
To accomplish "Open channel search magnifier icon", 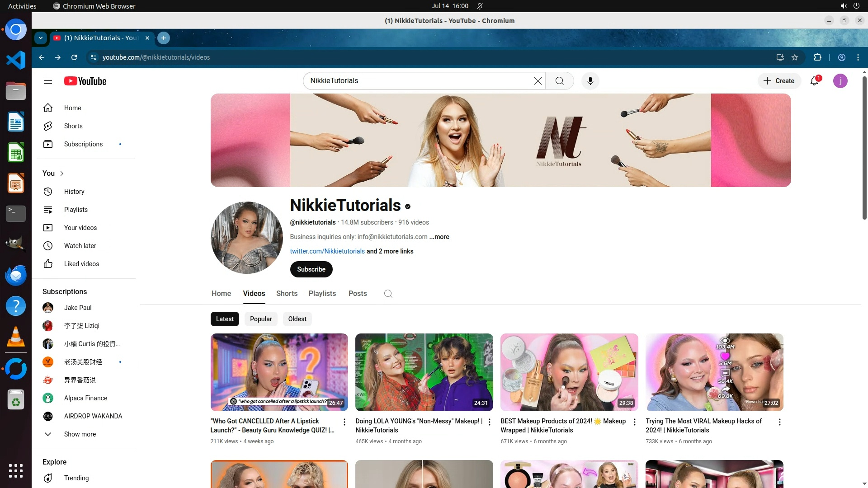I will coord(388,294).
